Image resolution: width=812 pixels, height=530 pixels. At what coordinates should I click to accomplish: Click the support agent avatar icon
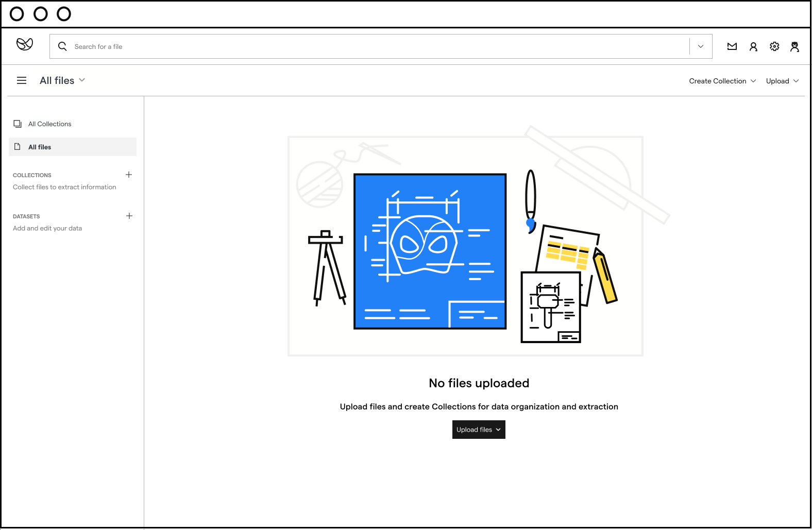[x=794, y=47]
